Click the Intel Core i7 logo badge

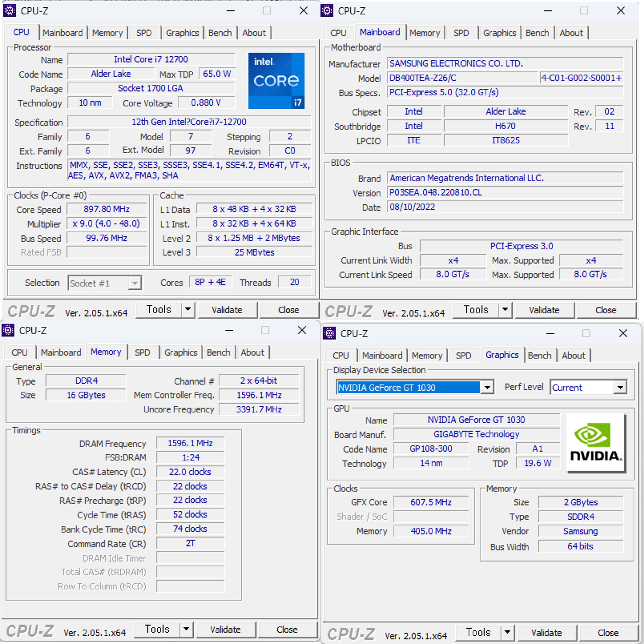click(276, 81)
